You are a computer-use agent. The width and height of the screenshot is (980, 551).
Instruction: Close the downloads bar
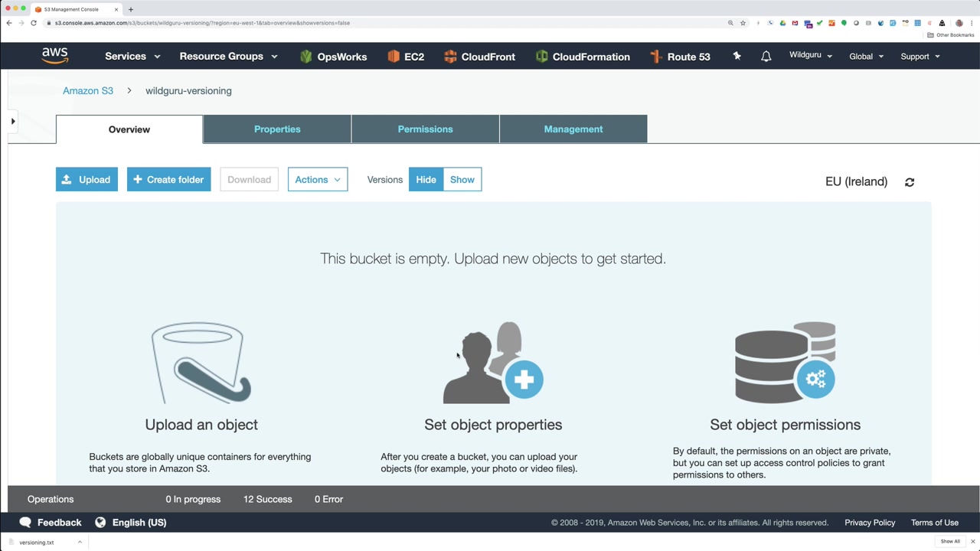(973, 542)
